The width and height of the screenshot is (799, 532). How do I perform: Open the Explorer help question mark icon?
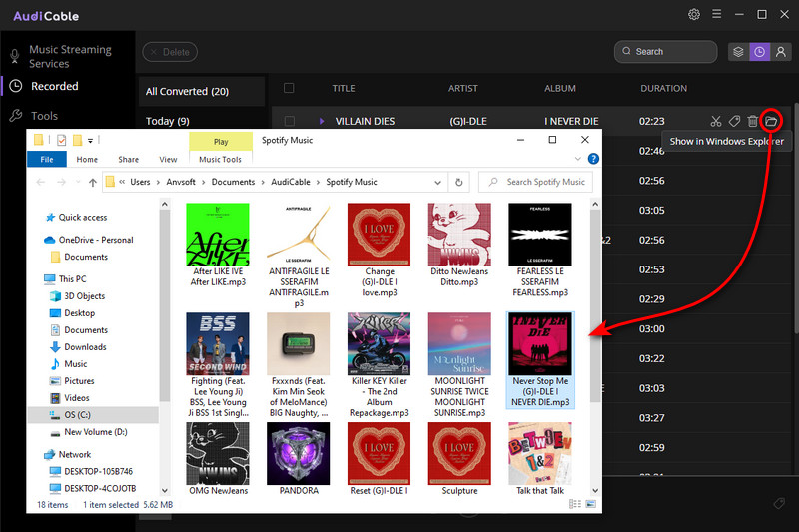[593, 159]
